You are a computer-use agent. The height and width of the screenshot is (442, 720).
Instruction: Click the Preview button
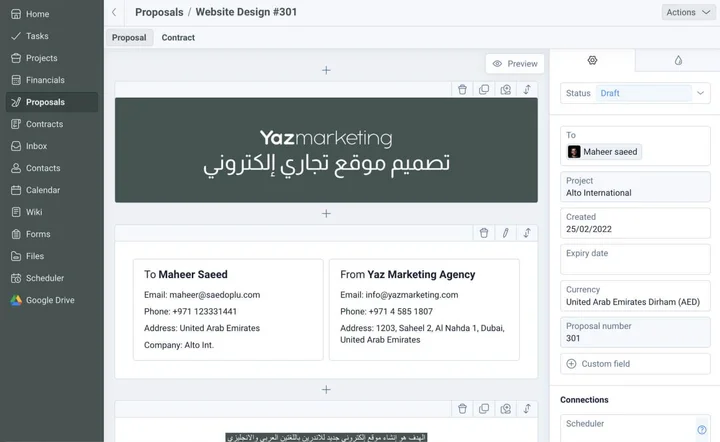pos(515,64)
